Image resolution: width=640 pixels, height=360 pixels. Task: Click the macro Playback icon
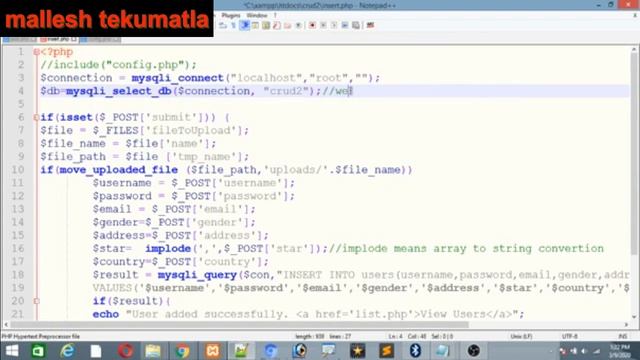(x=334, y=25)
